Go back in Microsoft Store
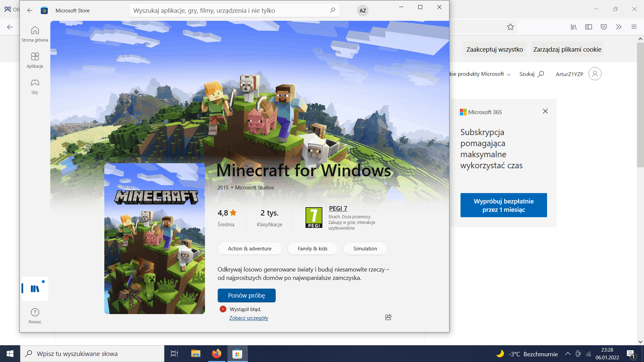This screenshot has width=644, height=362. click(x=30, y=10)
